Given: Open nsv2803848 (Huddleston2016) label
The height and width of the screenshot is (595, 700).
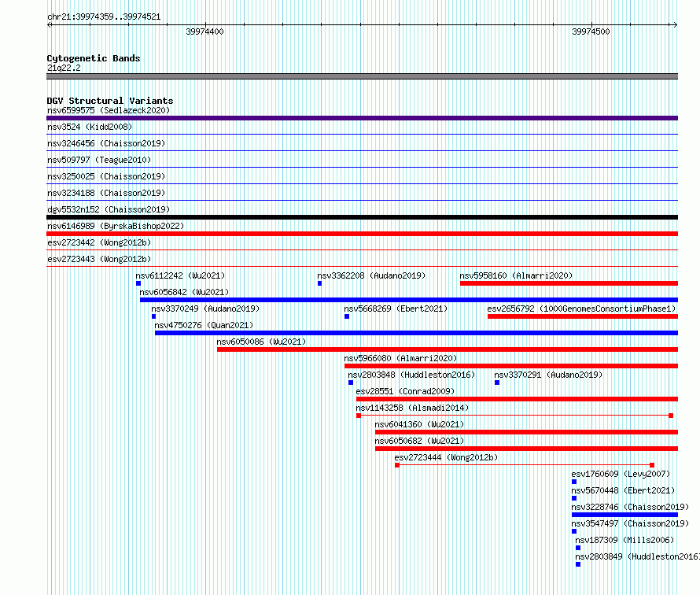Looking at the screenshot, I should tap(411, 375).
